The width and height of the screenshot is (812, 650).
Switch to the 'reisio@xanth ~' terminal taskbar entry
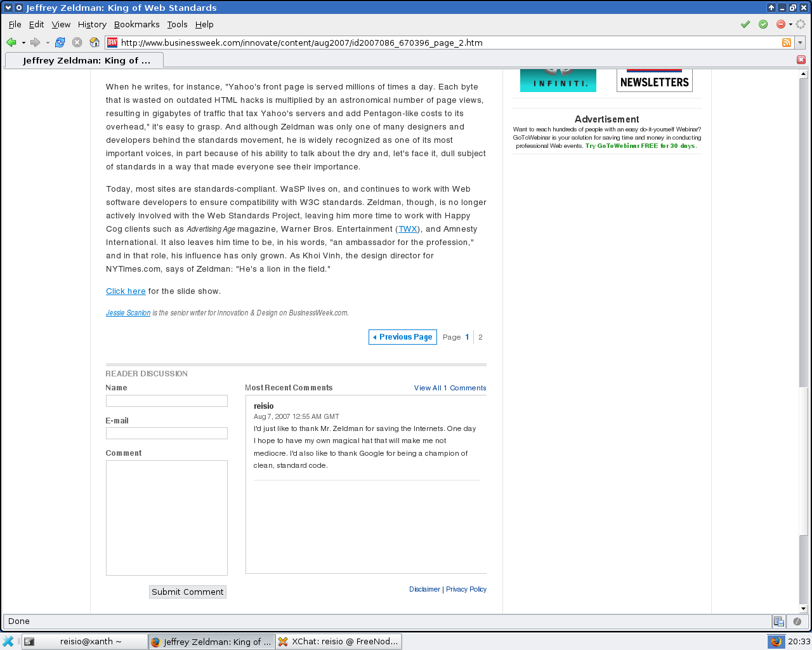[x=84, y=642]
